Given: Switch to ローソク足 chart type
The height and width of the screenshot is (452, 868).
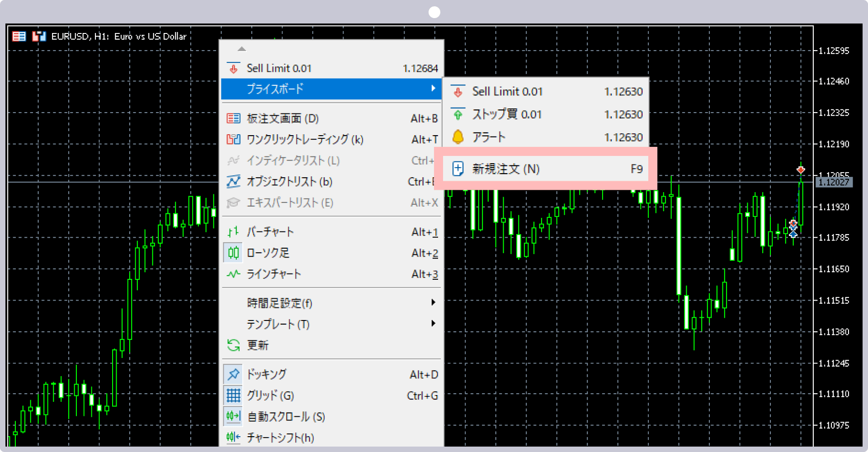Looking at the screenshot, I should [331, 253].
